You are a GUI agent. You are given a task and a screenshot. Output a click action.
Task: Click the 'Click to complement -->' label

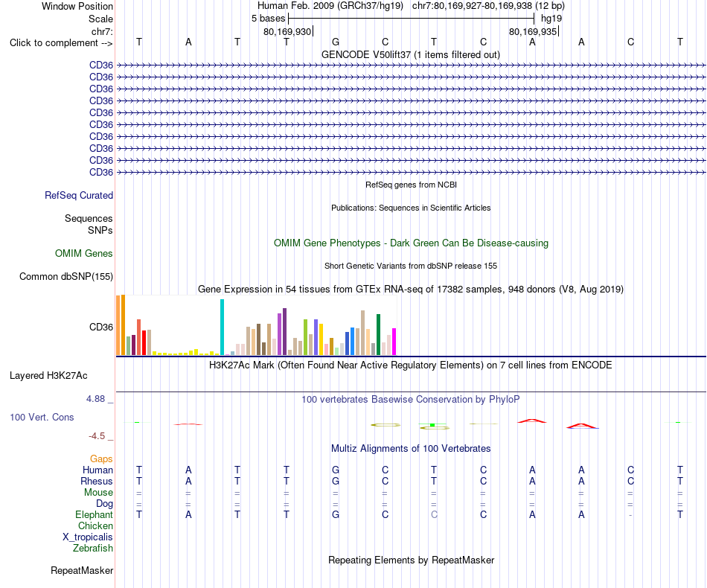tap(61, 43)
